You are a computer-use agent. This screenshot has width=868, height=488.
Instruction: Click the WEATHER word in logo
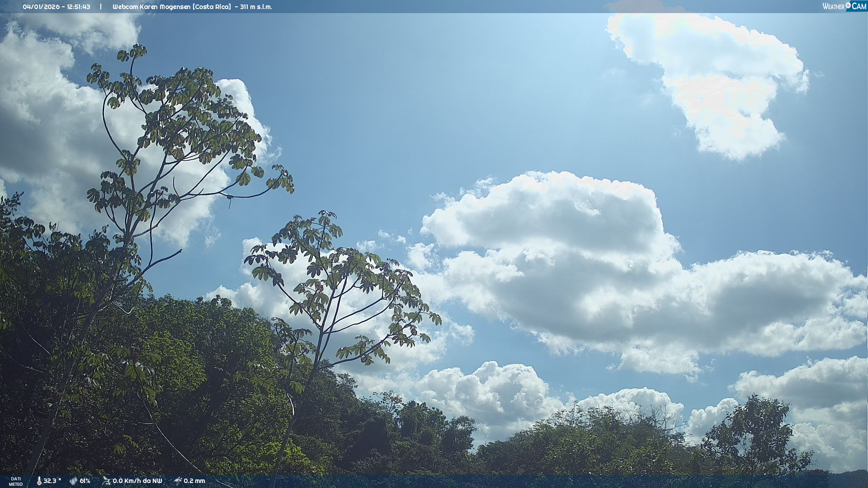833,6
